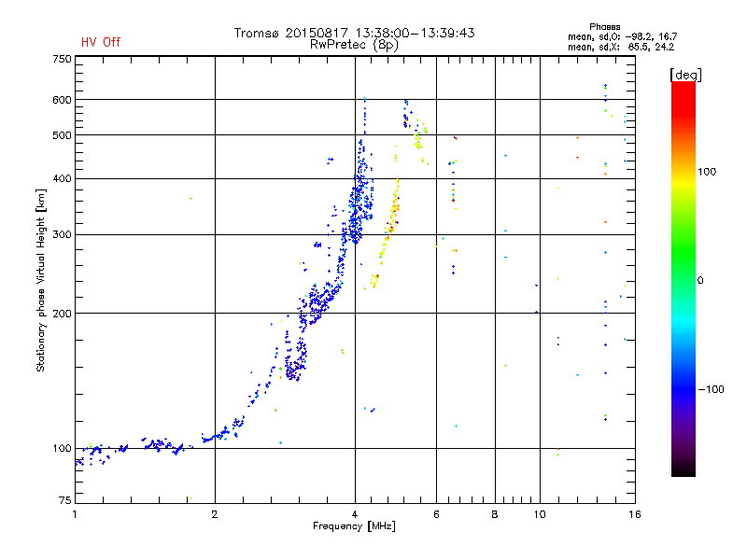Screen dimensions: 747x560
Task: Click the 'mean, sd,X: 85.5, 24.2' line
Action: coord(621,47)
